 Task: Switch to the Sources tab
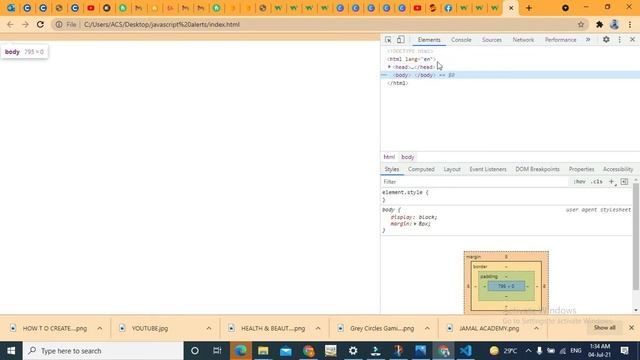pos(492,40)
